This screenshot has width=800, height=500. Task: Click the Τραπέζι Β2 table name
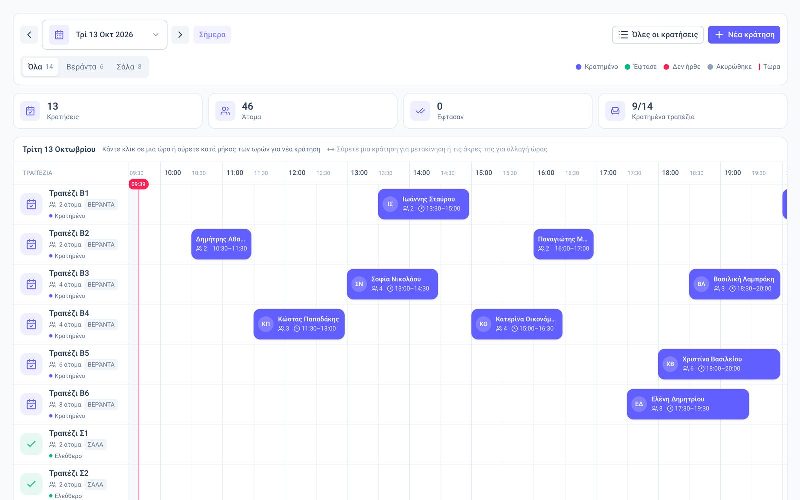pos(69,233)
